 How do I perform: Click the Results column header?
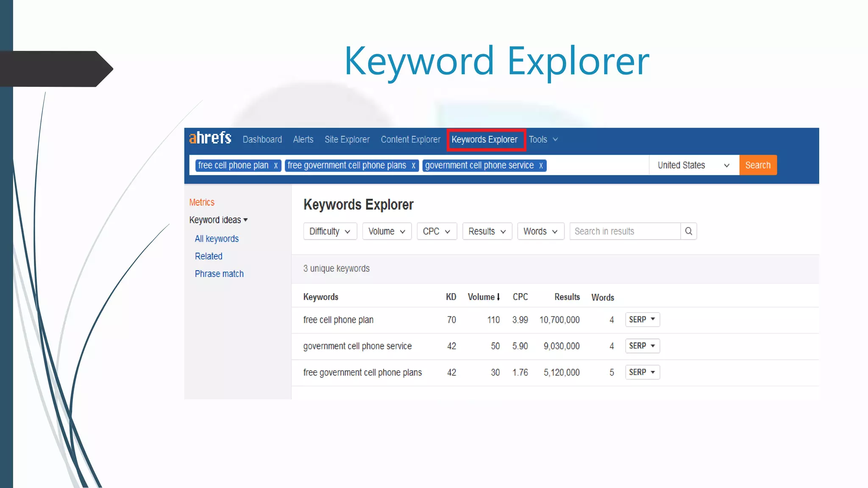567,297
